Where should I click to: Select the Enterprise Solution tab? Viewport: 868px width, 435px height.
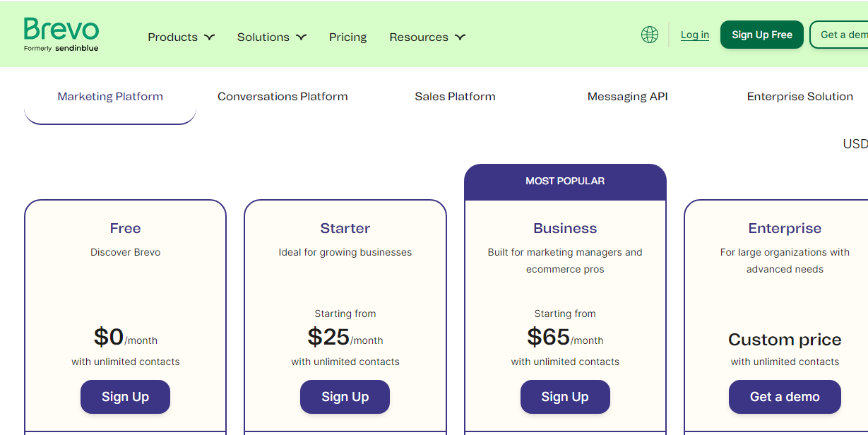(x=799, y=97)
